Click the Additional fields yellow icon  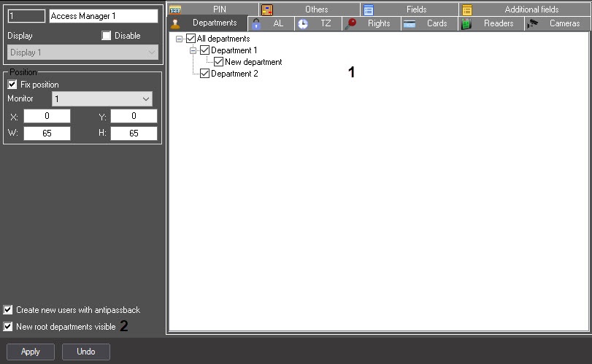click(x=467, y=9)
